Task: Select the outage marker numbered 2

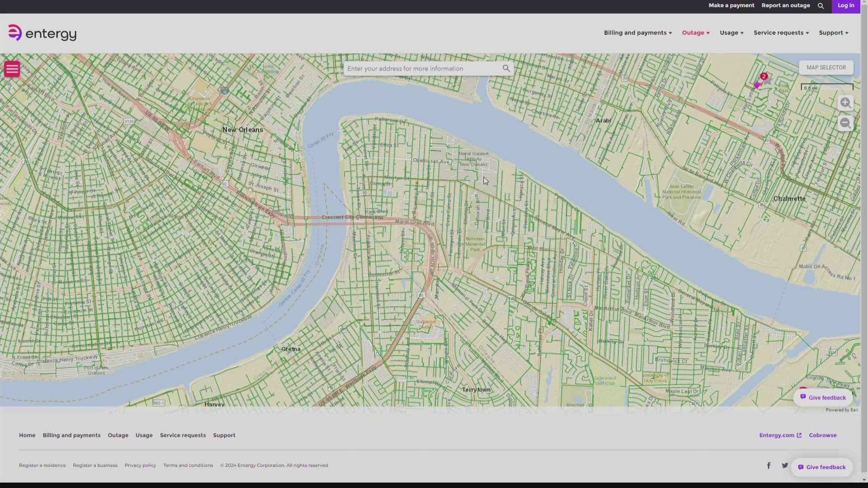Action: click(764, 76)
